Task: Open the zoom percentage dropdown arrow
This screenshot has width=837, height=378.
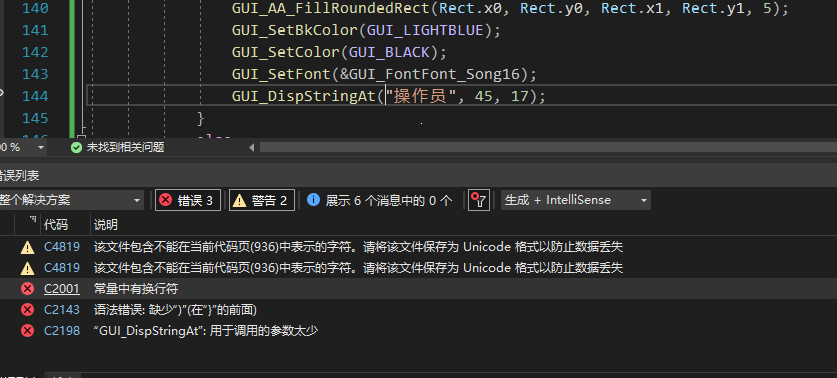Action: [41, 147]
